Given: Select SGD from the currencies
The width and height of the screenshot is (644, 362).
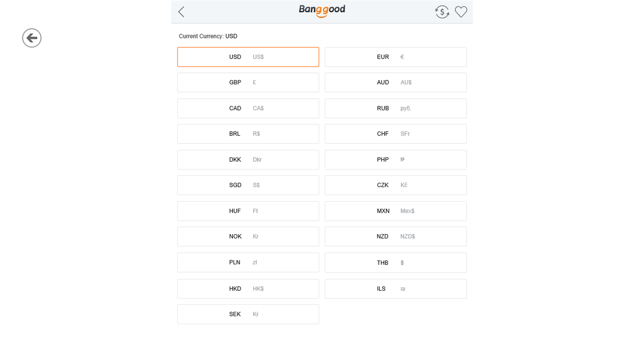Looking at the screenshot, I should [248, 185].
